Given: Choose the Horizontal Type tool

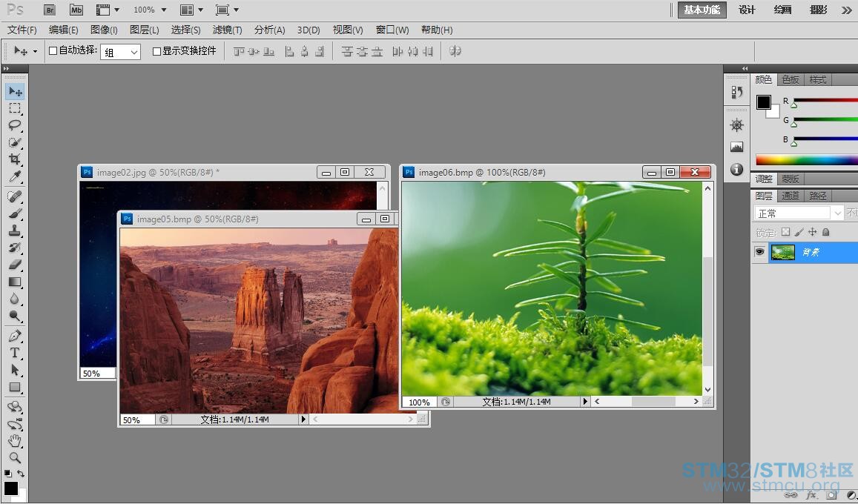Looking at the screenshot, I should coord(15,353).
